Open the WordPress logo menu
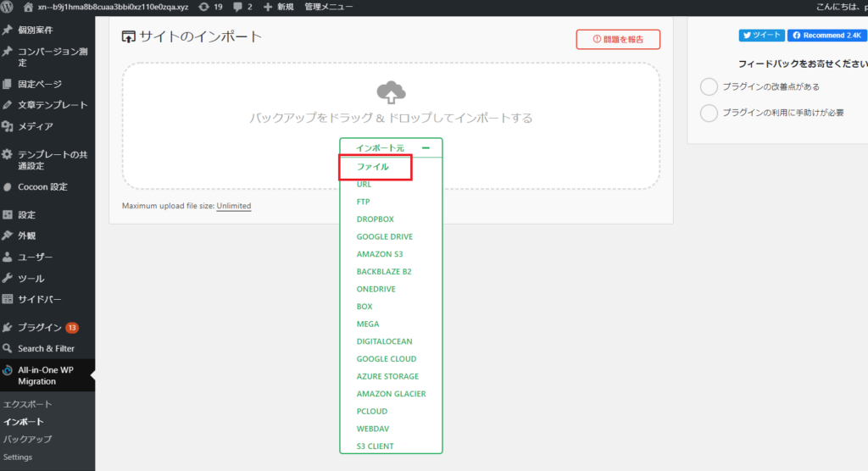 (7, 7)
